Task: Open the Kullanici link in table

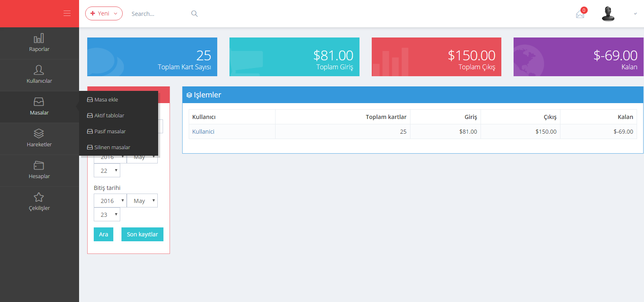Action: [x=203, y=132]
